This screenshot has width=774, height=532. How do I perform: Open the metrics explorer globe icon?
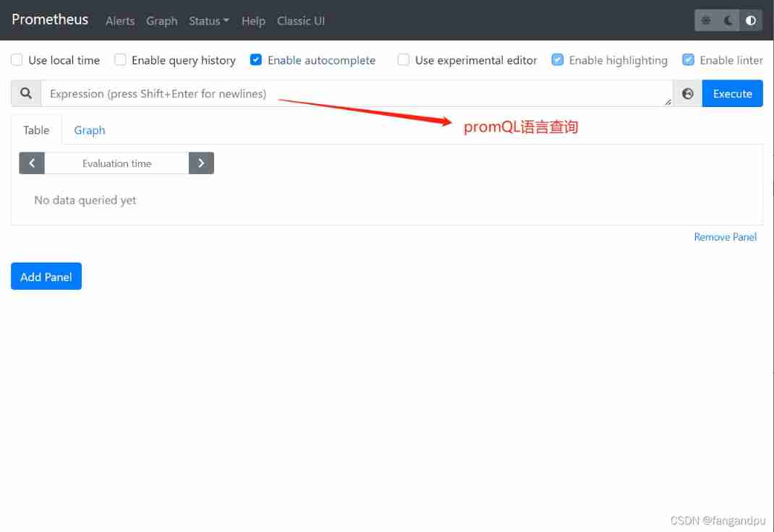(x=688, y=93)
